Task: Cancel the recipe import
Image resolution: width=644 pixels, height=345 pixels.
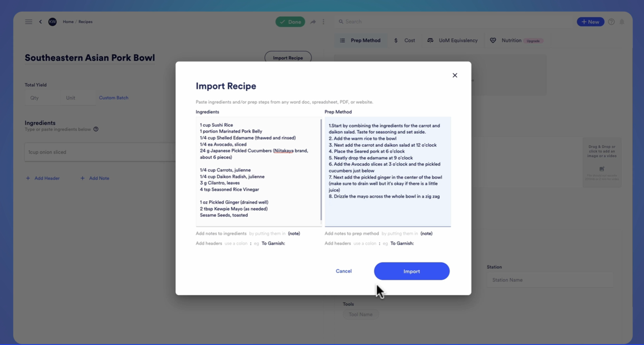Action: click(x=344, y=271)
